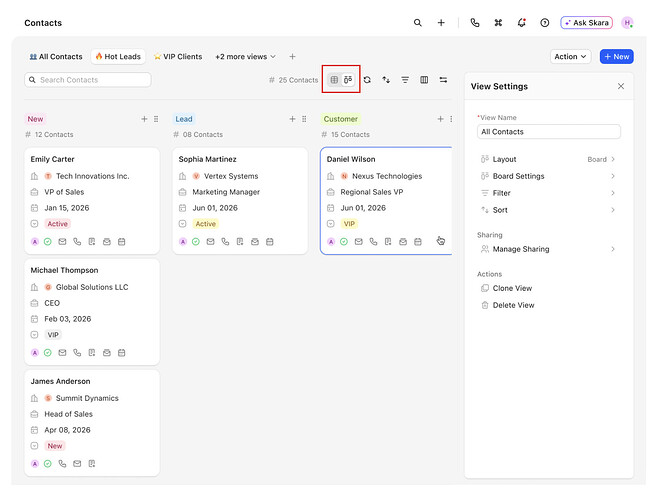
Task: Click the Customer column label
Action: pos(341,119)
